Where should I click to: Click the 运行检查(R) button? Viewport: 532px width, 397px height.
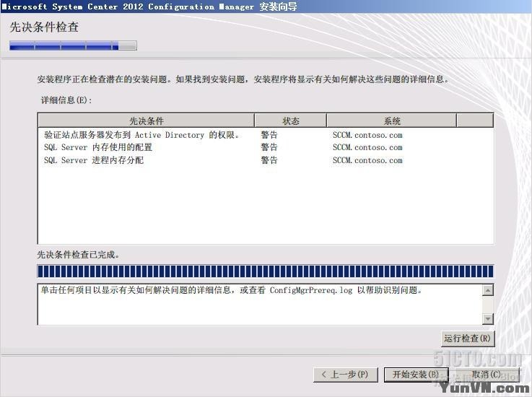coord(468,339)
